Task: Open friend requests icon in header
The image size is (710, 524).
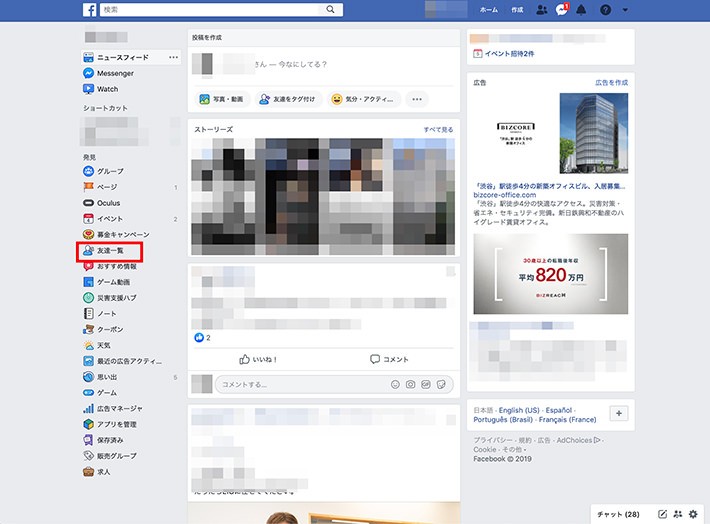Action: pos(542,10)
